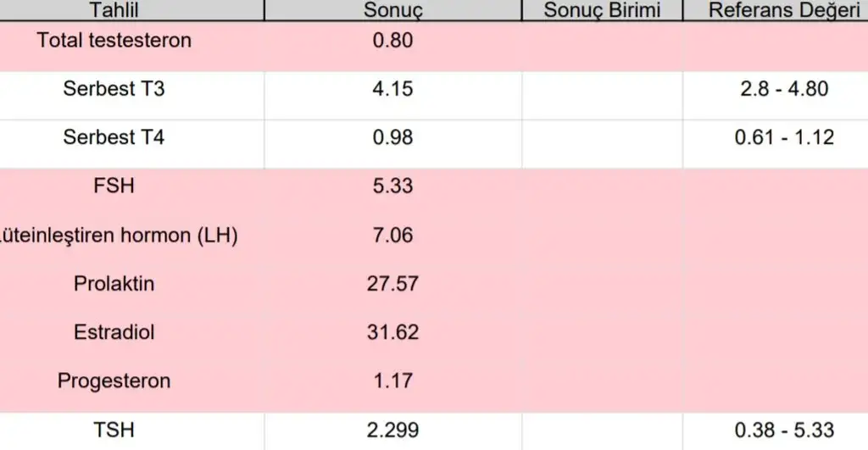Click the LH result value 7.06

(392, 235)
